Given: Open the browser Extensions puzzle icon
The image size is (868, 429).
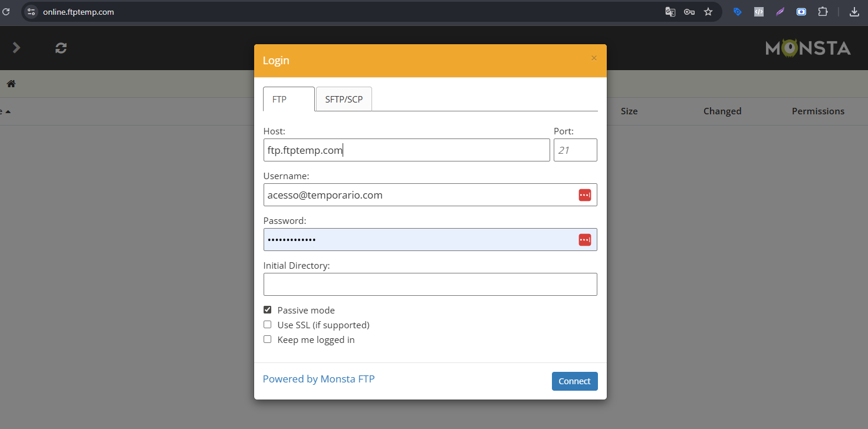Looking at the screenshot, I should pos(823,12).
